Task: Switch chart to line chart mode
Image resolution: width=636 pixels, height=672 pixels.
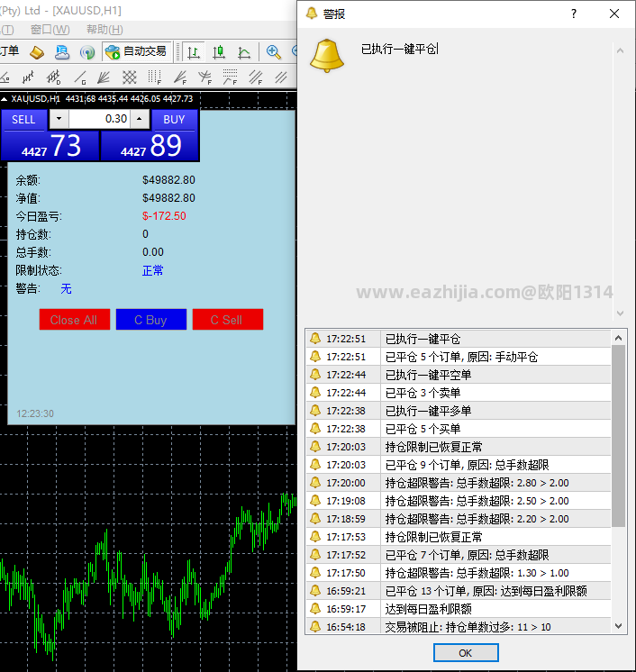Action: pyautogui.click(x=244, y=52)
